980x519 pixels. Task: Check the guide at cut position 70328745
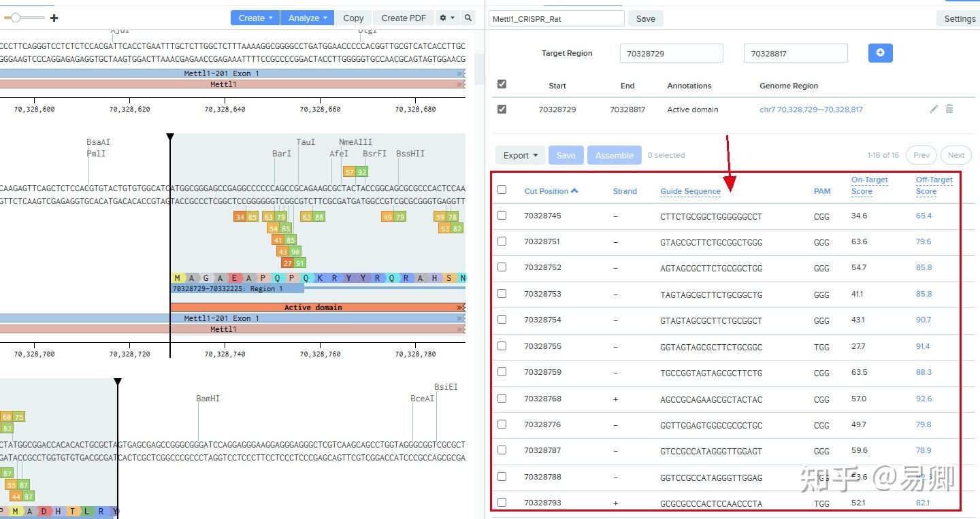pyautogui.click(x=502, y=215)
